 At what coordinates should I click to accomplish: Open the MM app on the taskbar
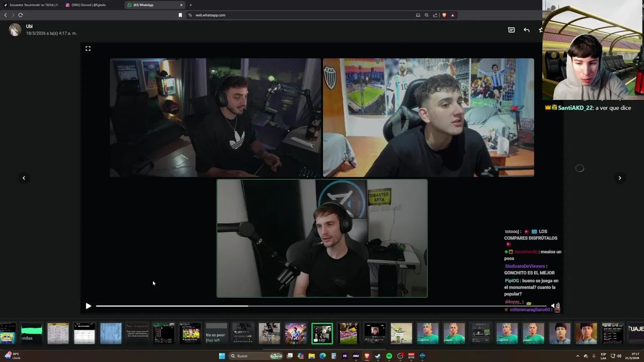(x=356, y=356)
